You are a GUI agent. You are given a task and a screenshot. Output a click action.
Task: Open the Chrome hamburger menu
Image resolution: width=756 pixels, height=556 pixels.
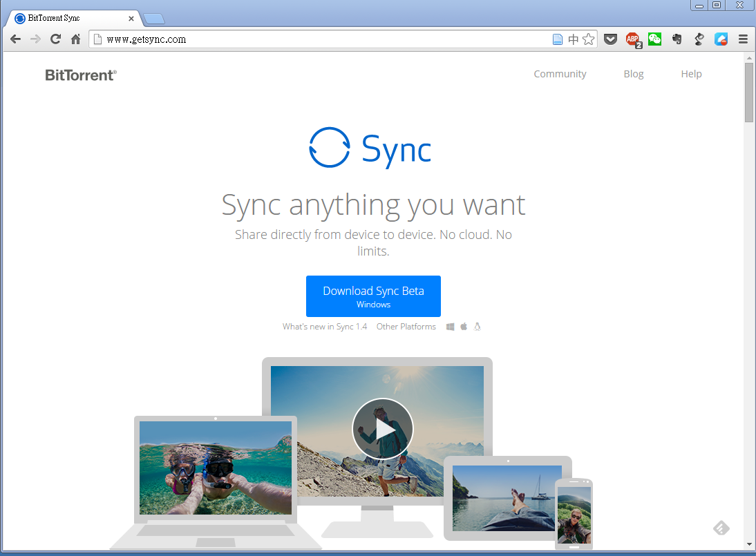pyautogui.click(x=743, y=39)
